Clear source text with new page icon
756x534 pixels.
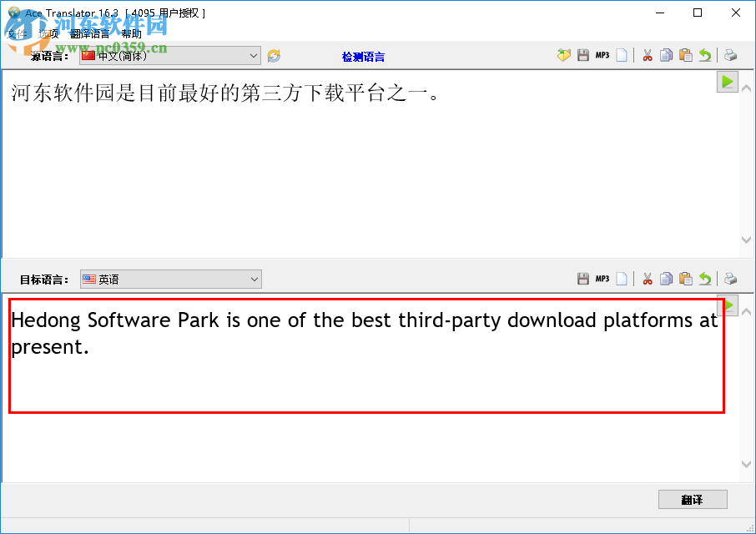click(x=622, y=55)
